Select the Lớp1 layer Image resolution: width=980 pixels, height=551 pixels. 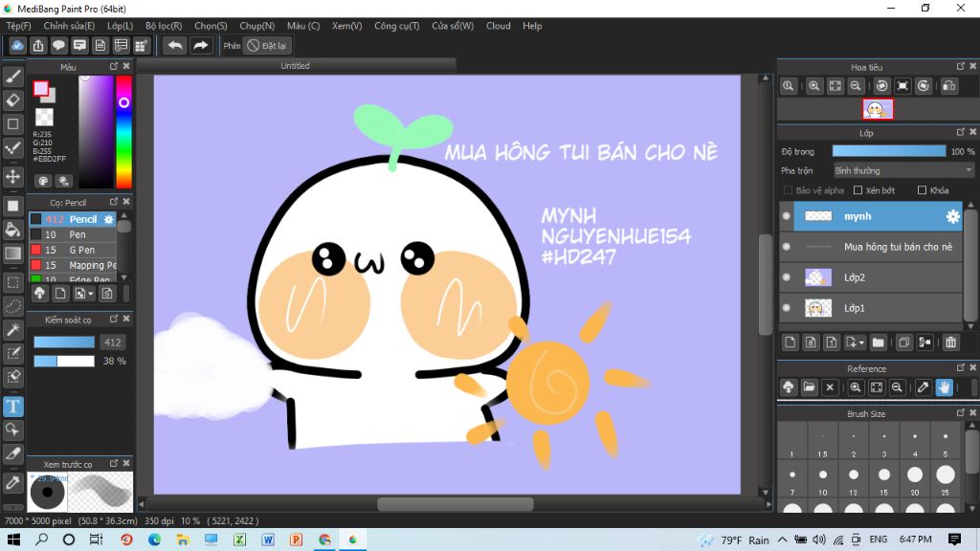pos(878,308)
